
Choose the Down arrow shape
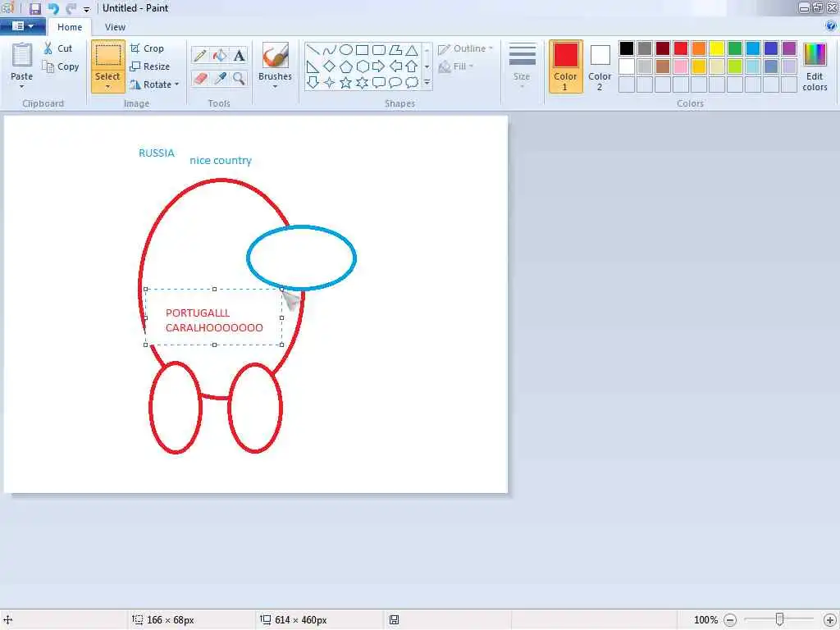[x=313, y=83]
